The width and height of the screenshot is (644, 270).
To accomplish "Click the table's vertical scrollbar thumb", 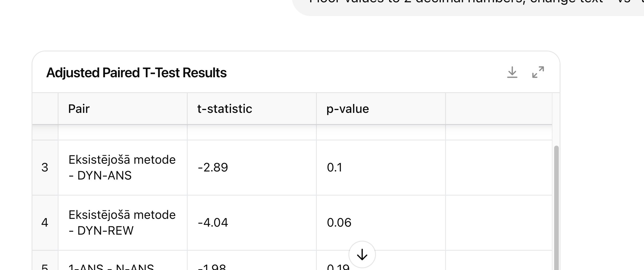I will tap(556, 208).
